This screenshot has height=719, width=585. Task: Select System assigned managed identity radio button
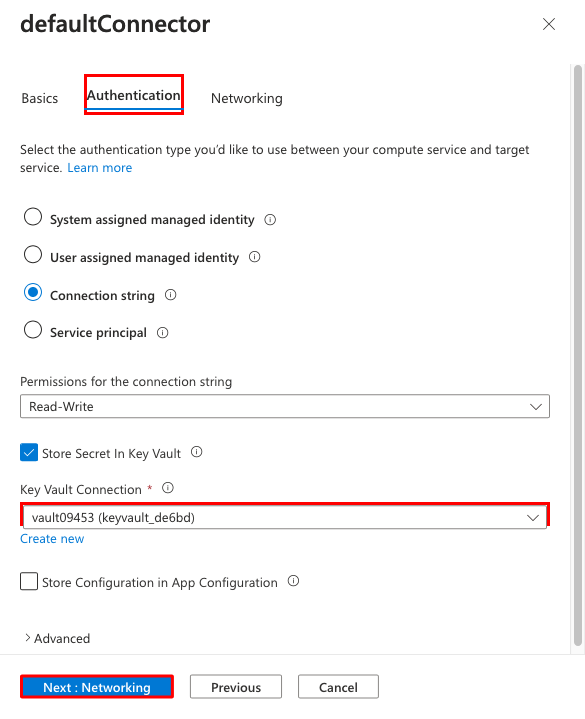[x=33, y=217]
